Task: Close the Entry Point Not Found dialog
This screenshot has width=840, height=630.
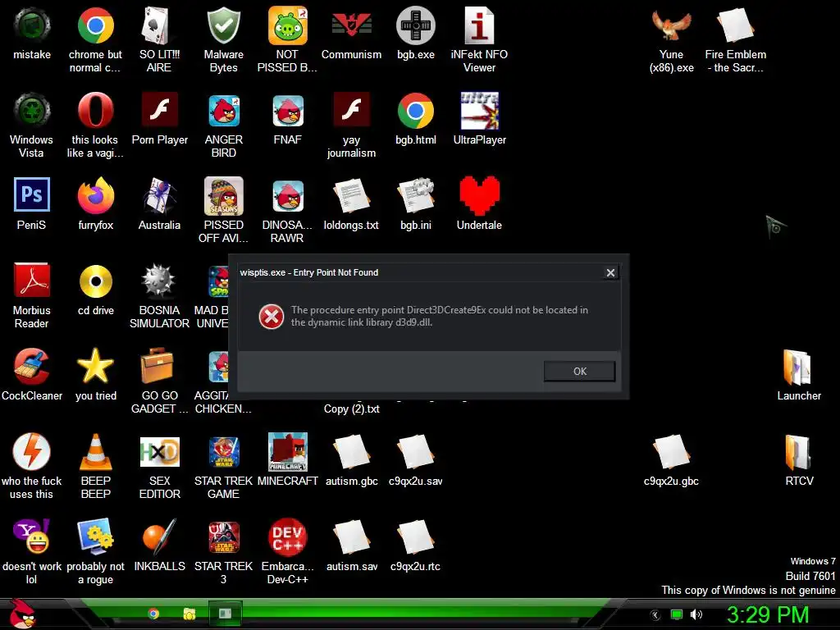Action: tap(610, 272)
